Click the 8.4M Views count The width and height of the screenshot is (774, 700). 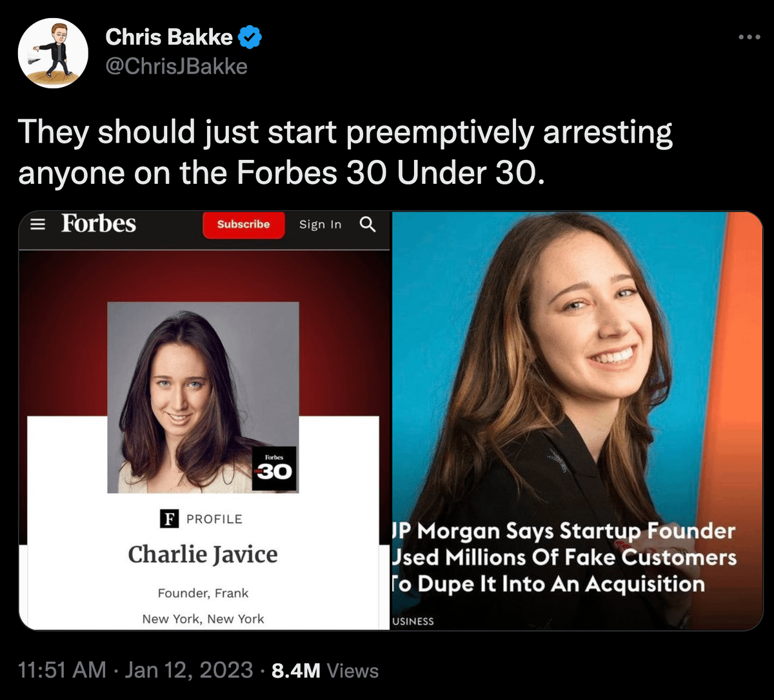325,670
